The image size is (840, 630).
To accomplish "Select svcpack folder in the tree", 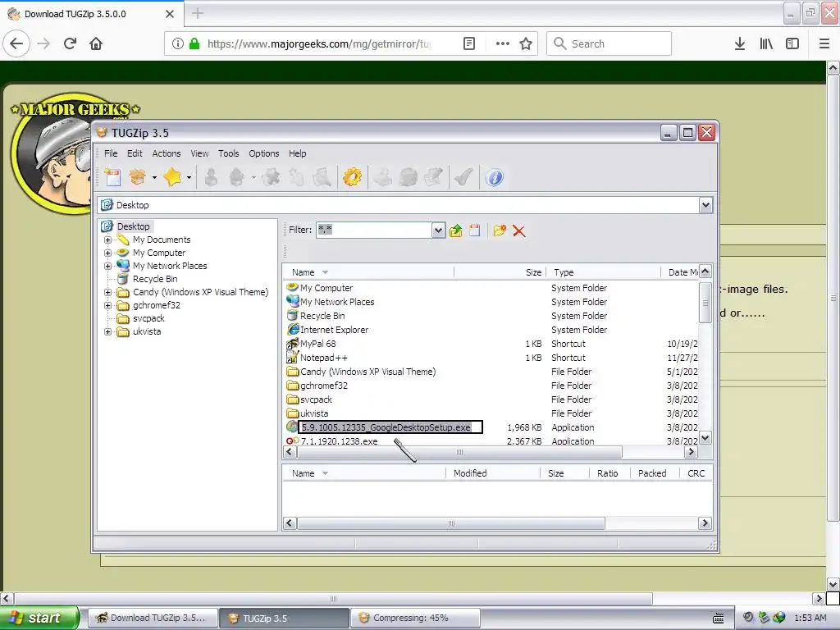I will click(x=148, y=319).
